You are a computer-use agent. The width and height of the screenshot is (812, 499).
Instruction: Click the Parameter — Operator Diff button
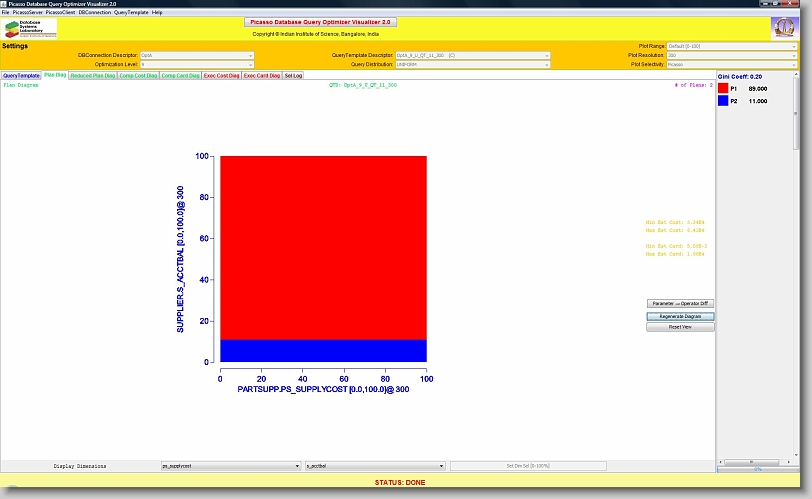coord(680,303)
